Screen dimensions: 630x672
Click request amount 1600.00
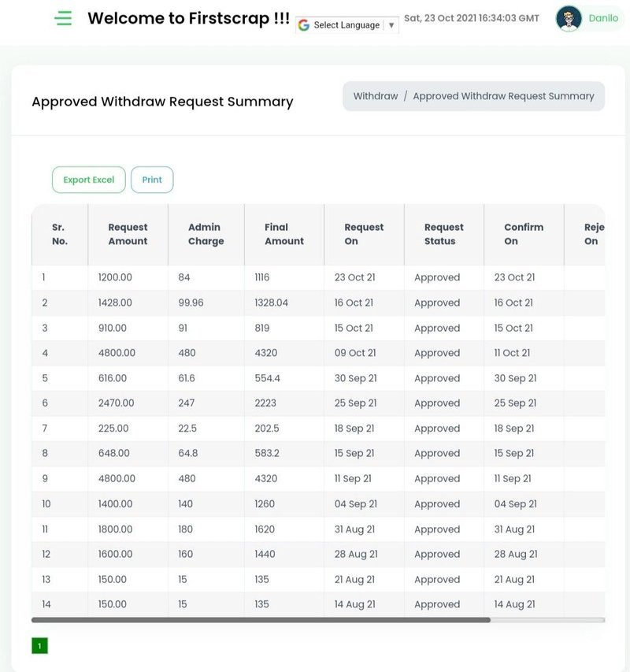(115, 554)
